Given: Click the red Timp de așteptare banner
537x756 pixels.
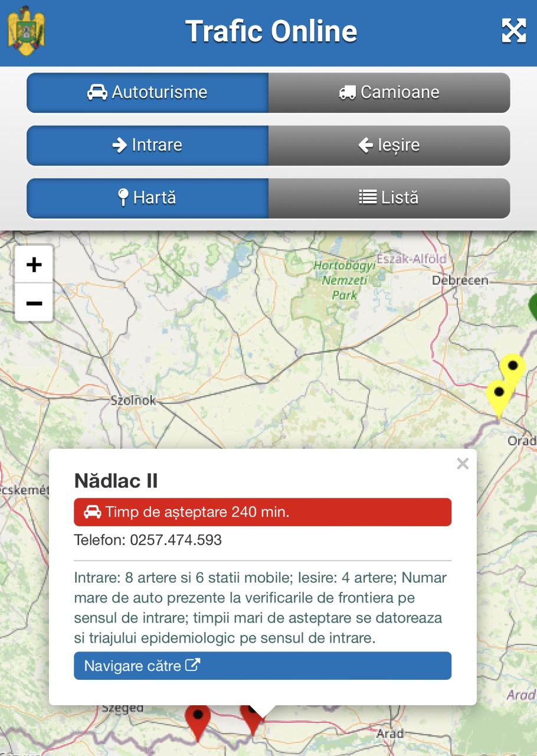Looking at the screenshot, I should point(262,512).
